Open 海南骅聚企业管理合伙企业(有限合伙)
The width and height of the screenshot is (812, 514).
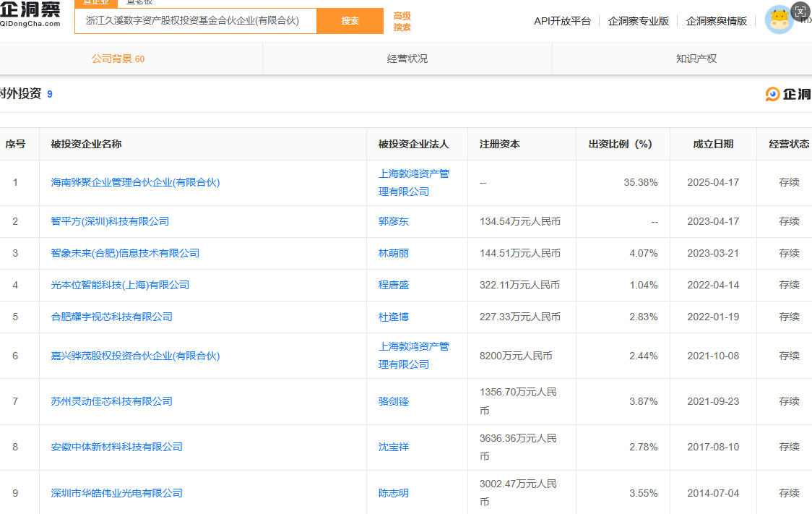[x=135, y=182]
